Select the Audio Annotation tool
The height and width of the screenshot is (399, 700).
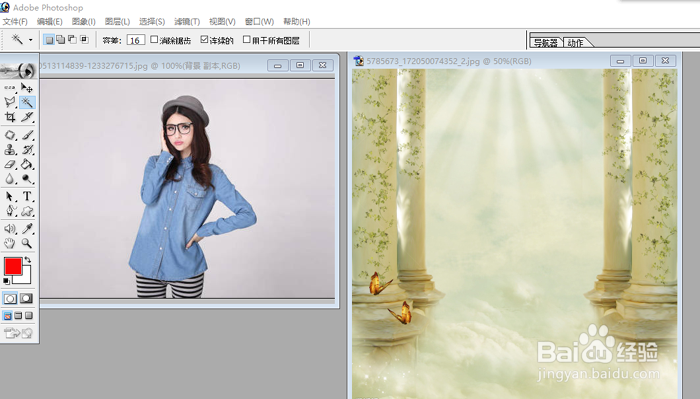10,229
